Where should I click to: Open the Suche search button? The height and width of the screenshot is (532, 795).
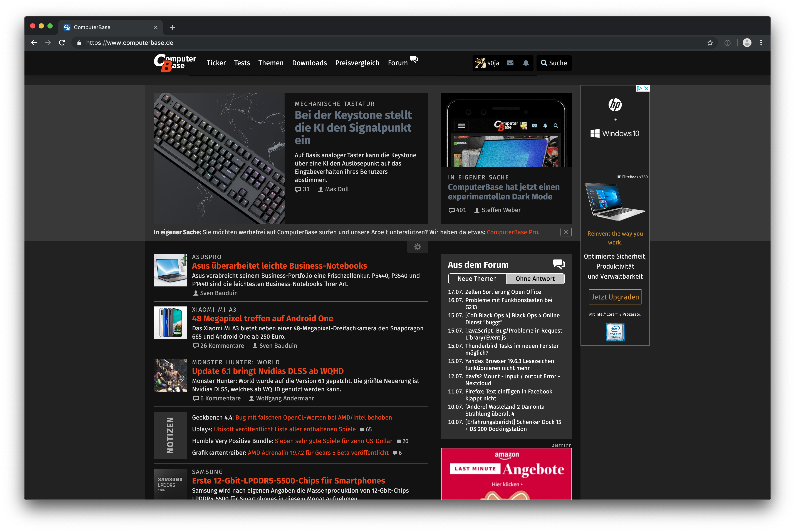point(553,63)
